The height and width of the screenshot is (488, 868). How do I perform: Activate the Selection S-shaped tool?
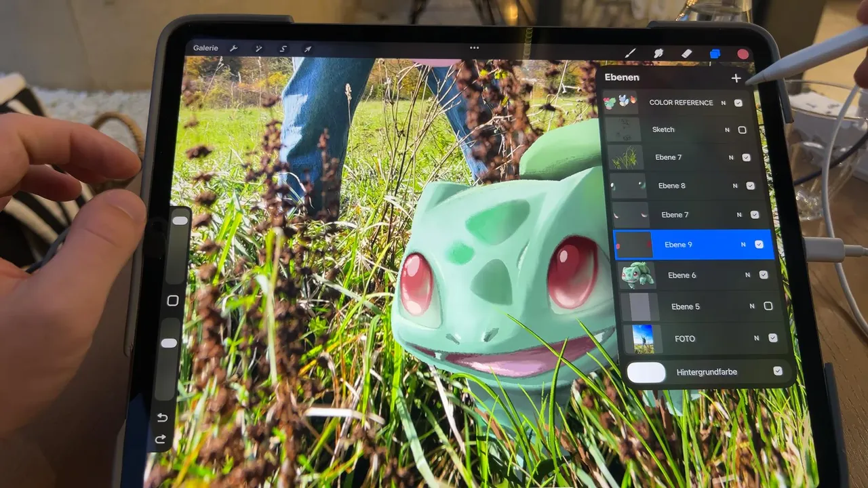283,49
